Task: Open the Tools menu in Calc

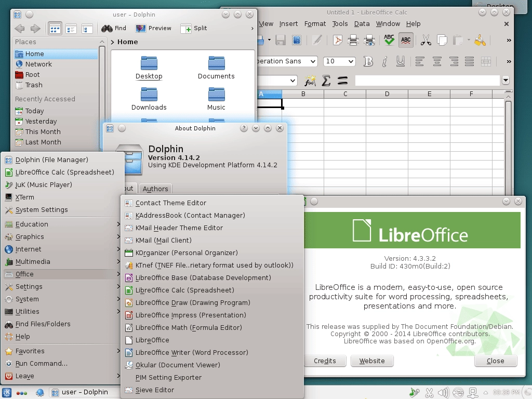Action: point(340,24)
